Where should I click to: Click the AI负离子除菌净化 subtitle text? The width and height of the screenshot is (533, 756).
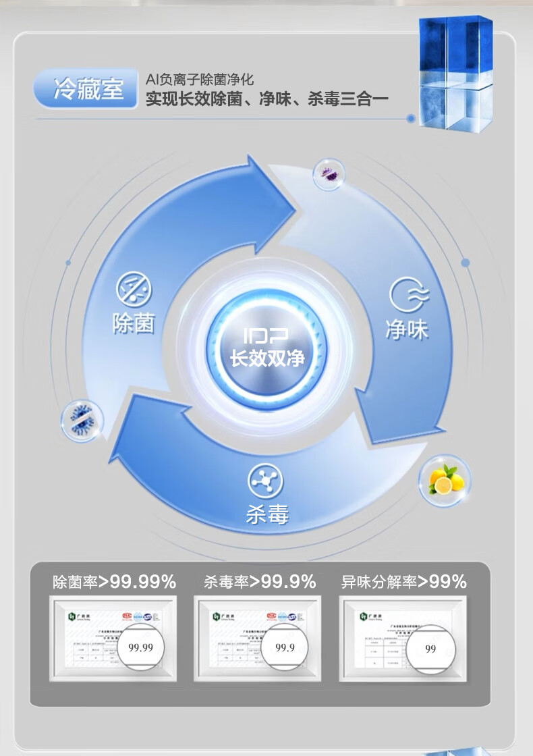tap(200, 79)
